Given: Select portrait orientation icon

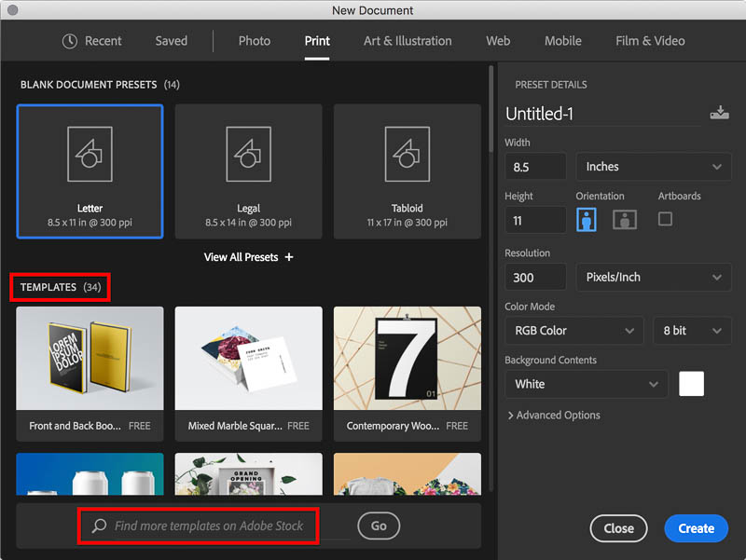Looking at the screenshot, I should point(587,220).
